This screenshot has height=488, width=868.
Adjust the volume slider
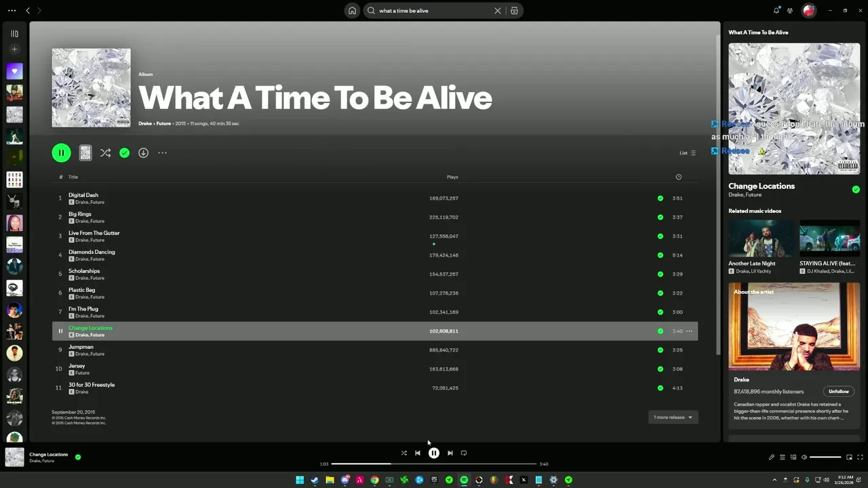pyautogui.click(x=825, y=457)
